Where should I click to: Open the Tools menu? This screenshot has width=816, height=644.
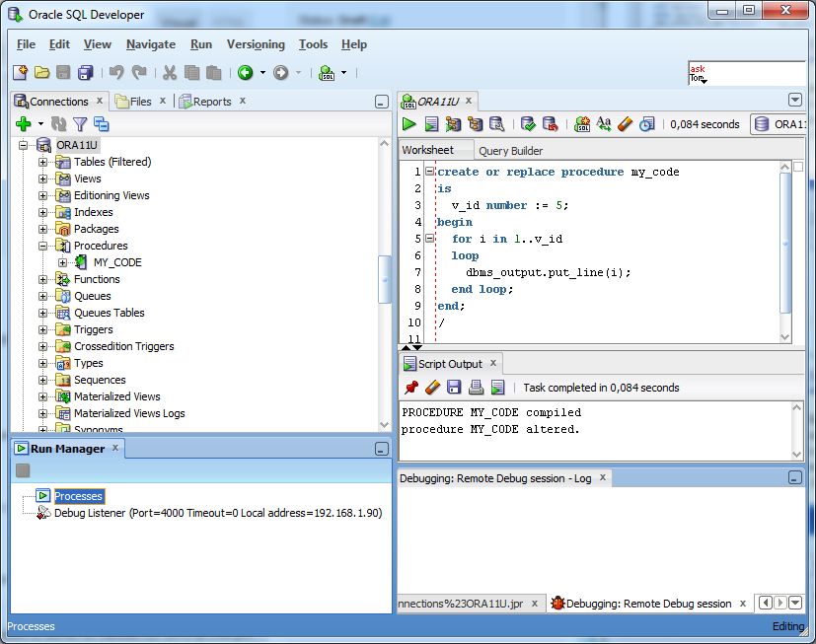coord(313,44)
